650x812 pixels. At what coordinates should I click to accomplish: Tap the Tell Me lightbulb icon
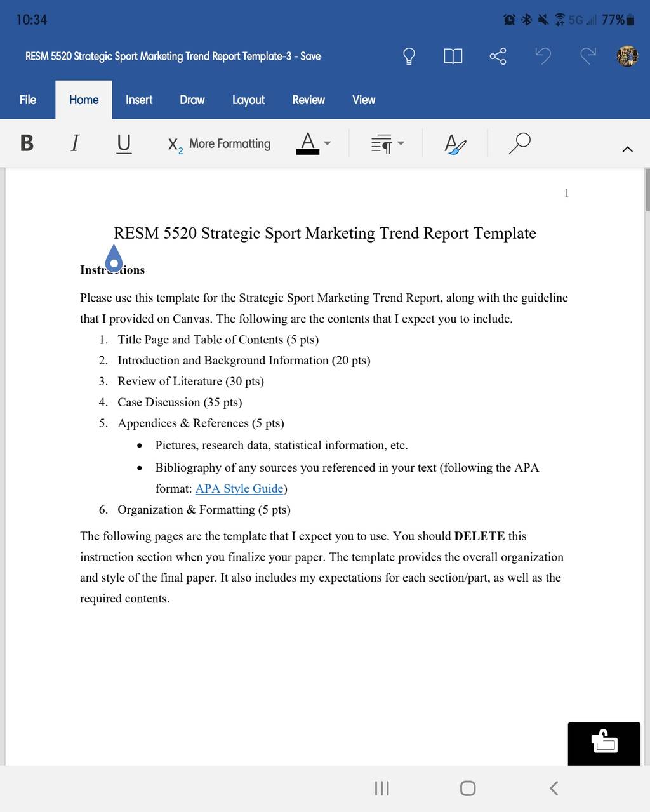[409, 57]
